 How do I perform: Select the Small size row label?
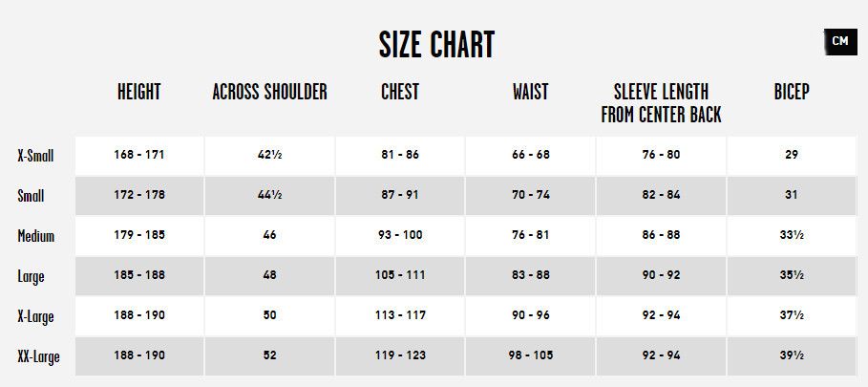tap(31, 196)
